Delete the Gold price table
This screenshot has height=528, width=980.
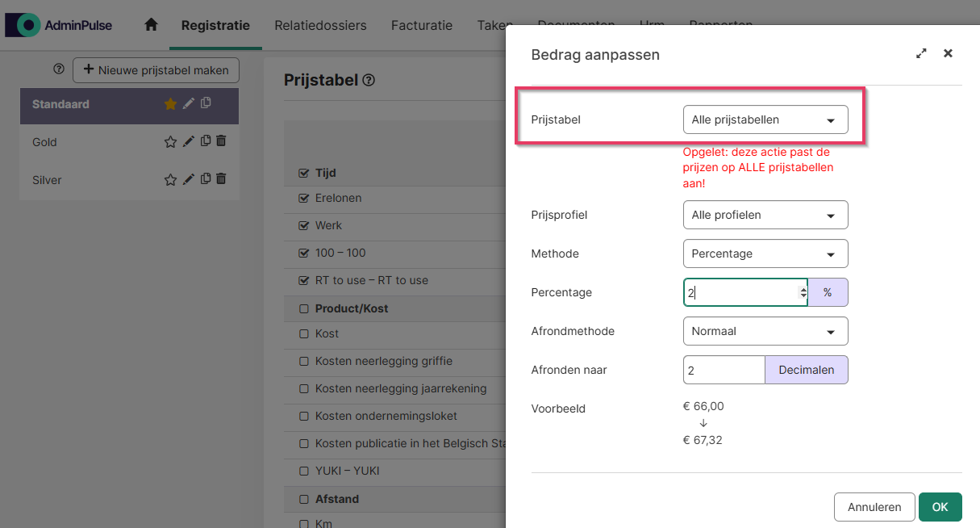(221, 141)
